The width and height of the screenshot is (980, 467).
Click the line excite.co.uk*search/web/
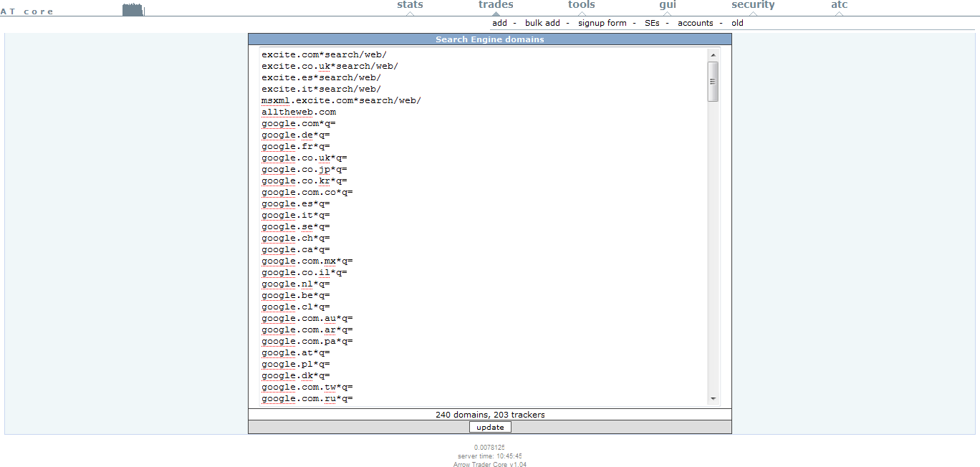point(330,66)
